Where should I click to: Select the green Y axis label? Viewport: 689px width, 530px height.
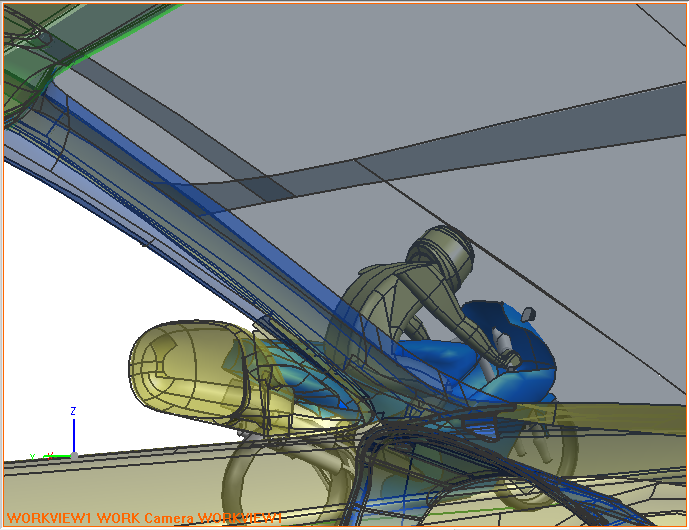(x=33, y=456)
